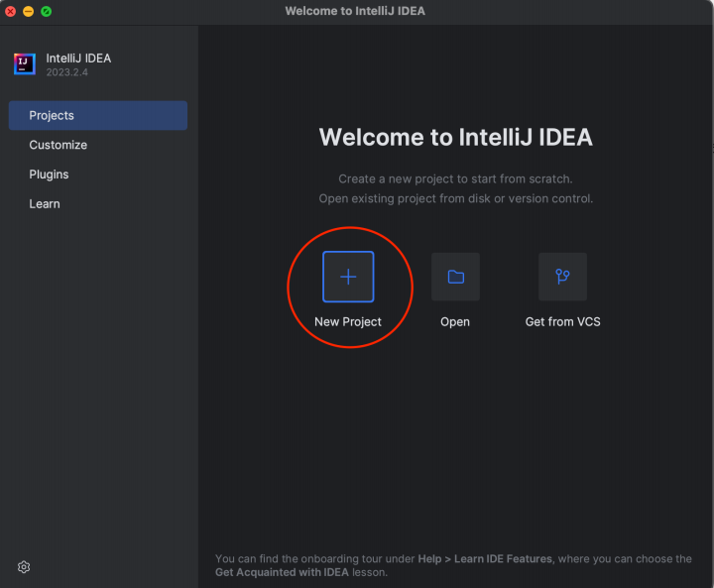
Task: Click 'Get Acquainted with IDEA' lesson text
Action: click(282, 572)
